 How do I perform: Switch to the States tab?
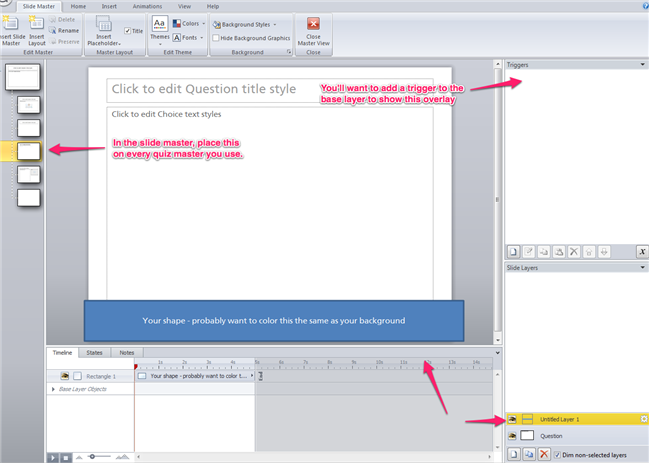(x=94, y=353)
